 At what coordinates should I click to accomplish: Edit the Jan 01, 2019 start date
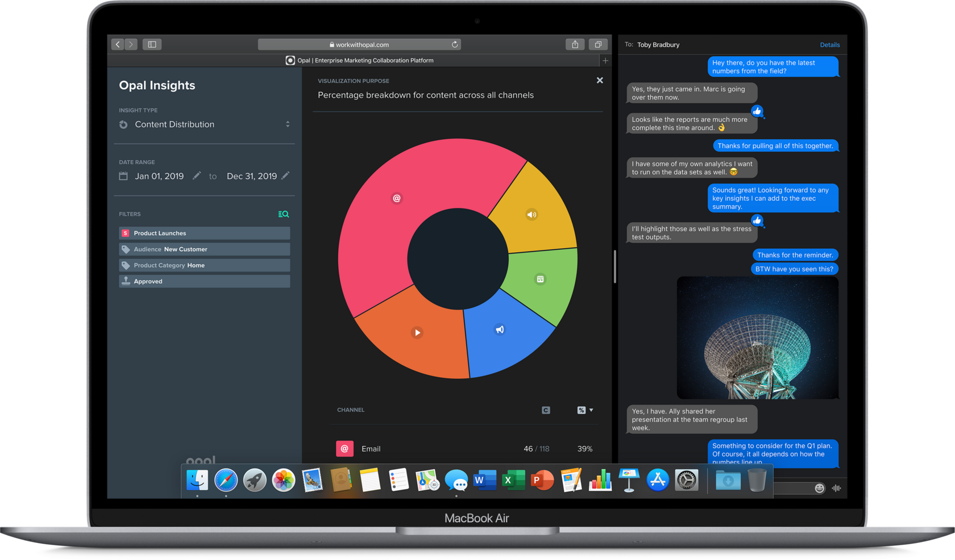pos(197,176)
